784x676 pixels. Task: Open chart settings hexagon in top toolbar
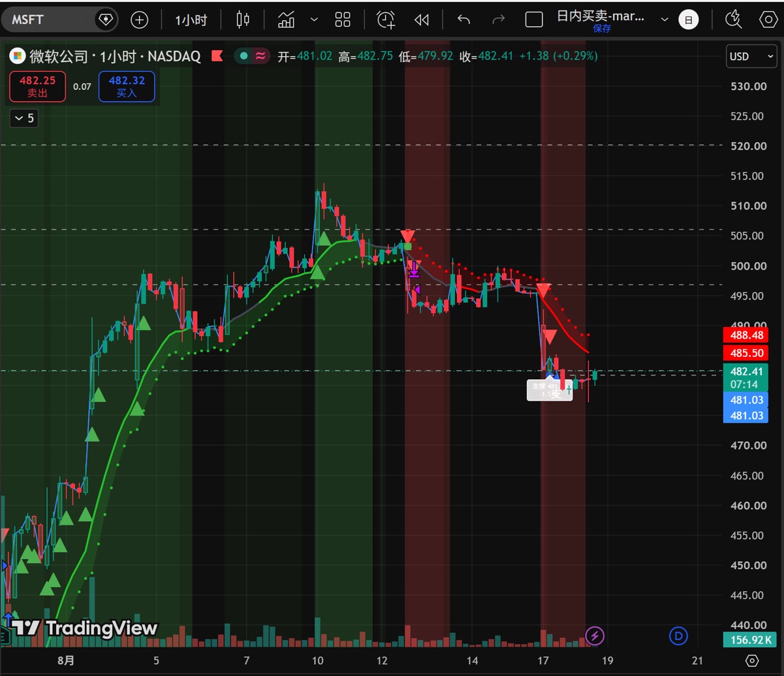[768, 20]
